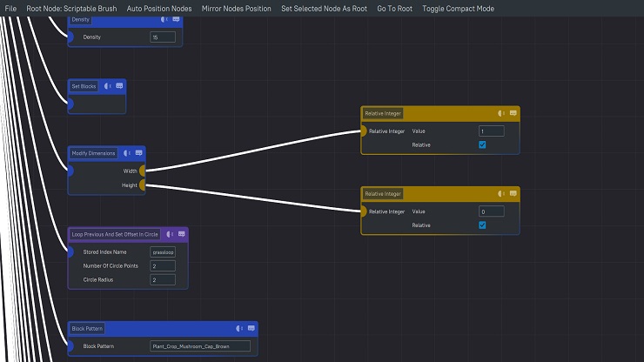
Task: Click the comment icon on Modify Dimensions node
Action: point(138,153)
